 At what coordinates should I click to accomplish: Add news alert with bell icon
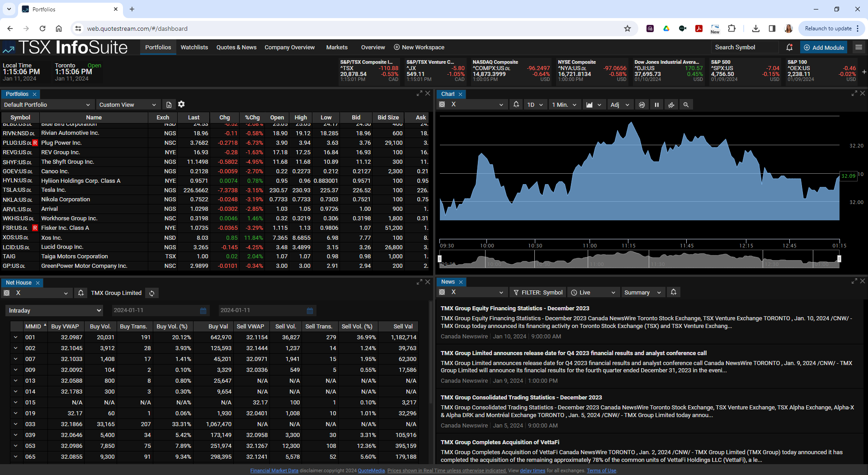674,292
